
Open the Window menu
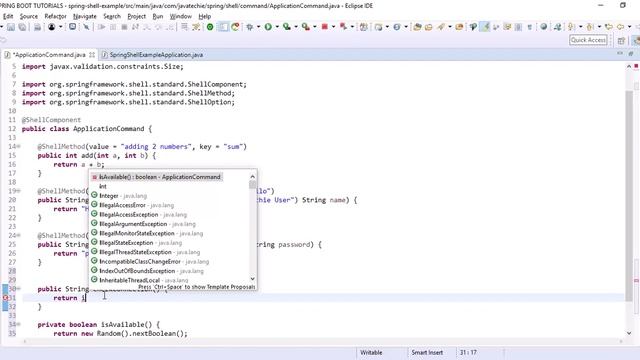pos(180,16)
